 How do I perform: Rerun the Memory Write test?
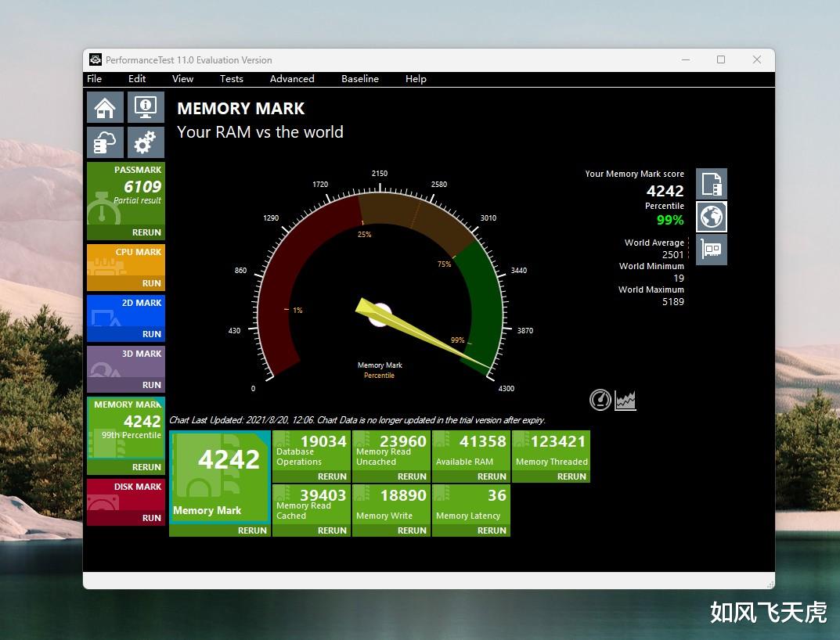tap(412, 530)
